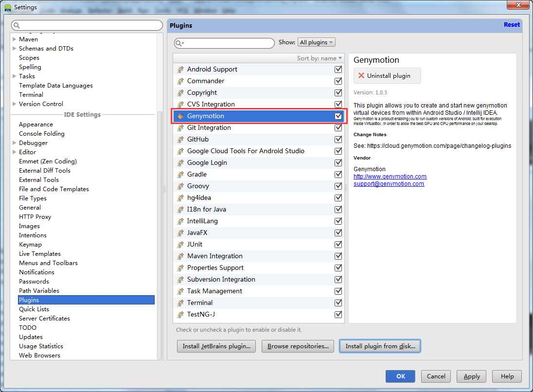Click the Apply button
The image size is (533, 392).
[x=471, y=376]
